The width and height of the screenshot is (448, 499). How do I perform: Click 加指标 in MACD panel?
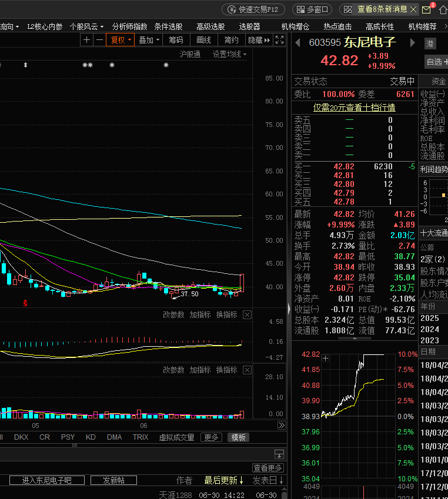click(x=200, y=314)
